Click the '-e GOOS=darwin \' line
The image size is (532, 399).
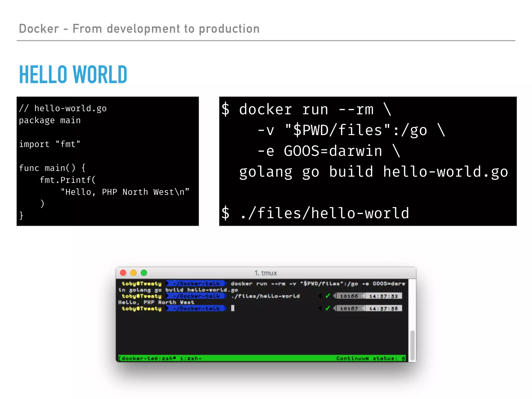point(329,151)
